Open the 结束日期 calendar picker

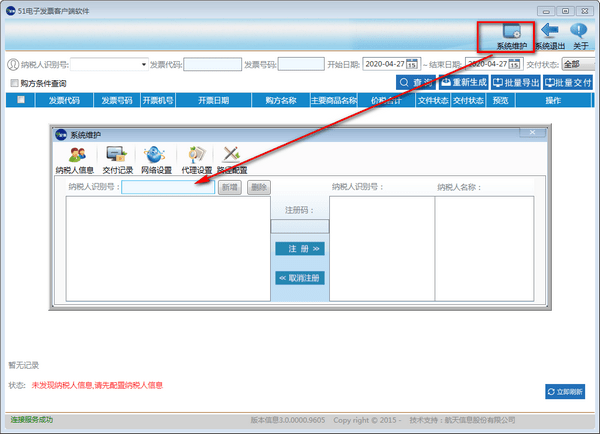(515, 64)
